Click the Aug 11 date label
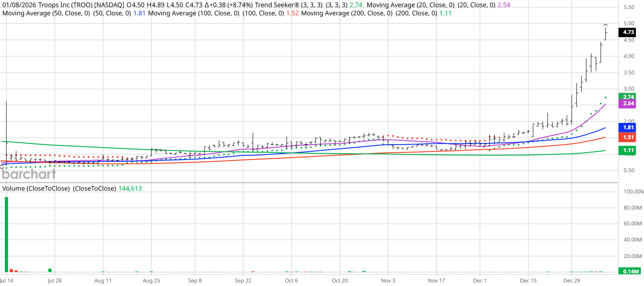Image resolution: width=644 pixels, height=286 pixels. [x=103, y=281]
